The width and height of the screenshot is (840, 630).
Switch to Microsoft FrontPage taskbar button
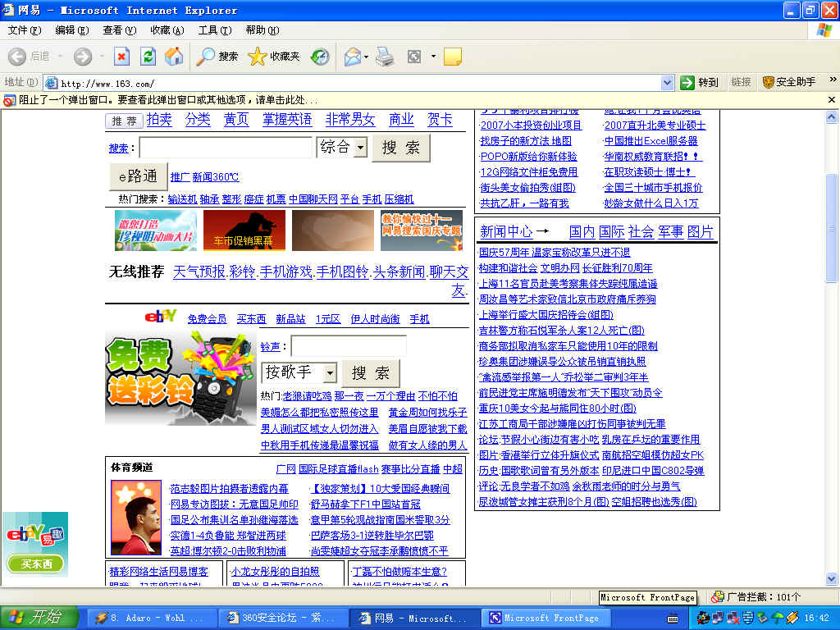point(545,618)
